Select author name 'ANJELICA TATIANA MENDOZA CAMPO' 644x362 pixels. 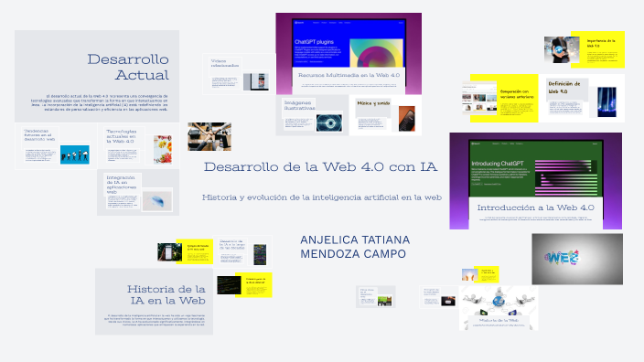point(355,247)
